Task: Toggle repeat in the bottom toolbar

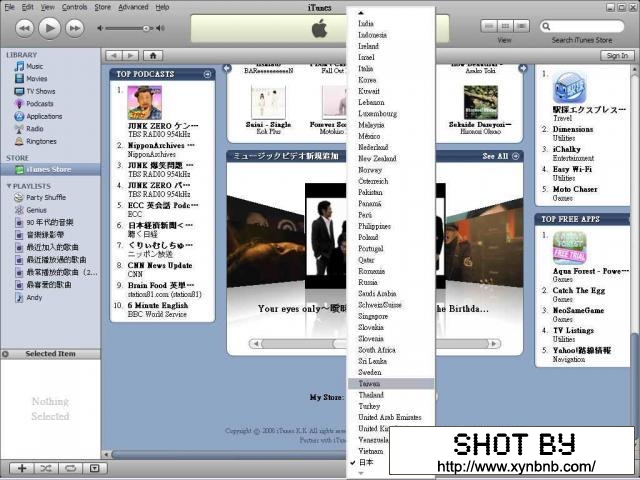Action: [x=70, y=468]
